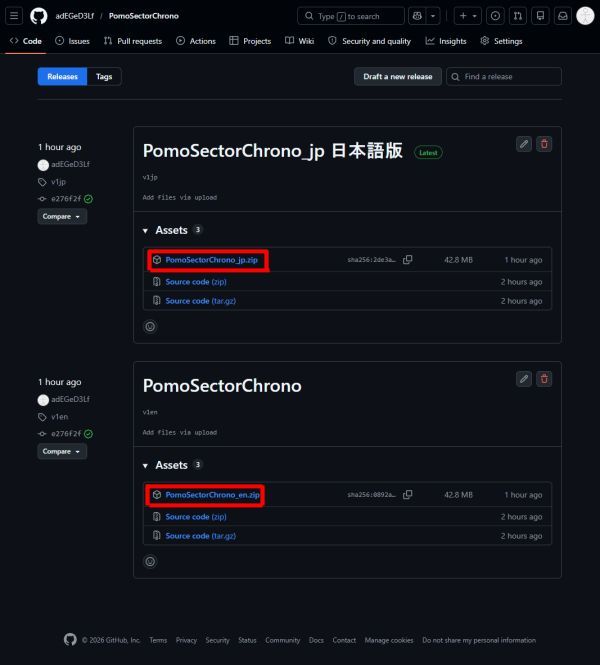
Task: Open the hamburger navigation menu
Action: pyautogui.click(x=14, y=16)
